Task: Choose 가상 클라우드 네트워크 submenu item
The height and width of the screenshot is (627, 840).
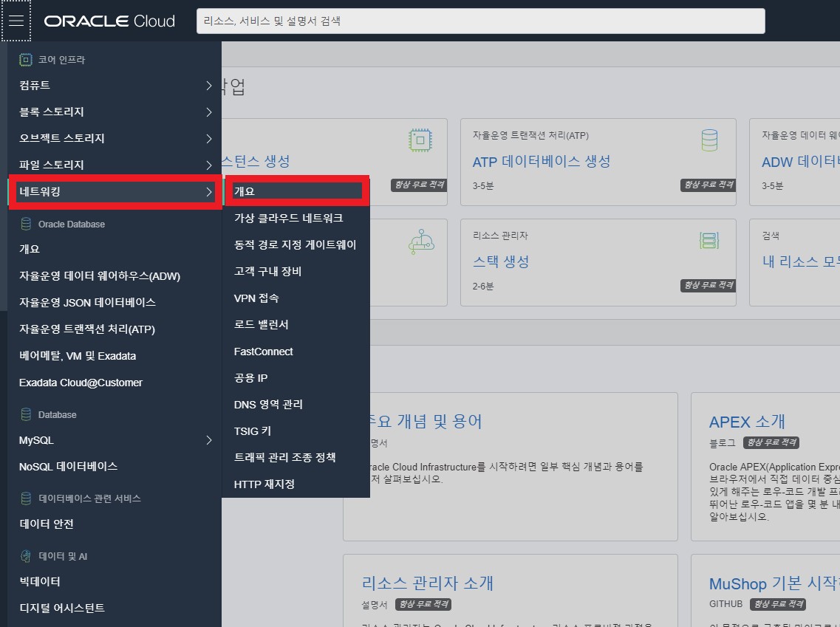Action: point(296,218)
